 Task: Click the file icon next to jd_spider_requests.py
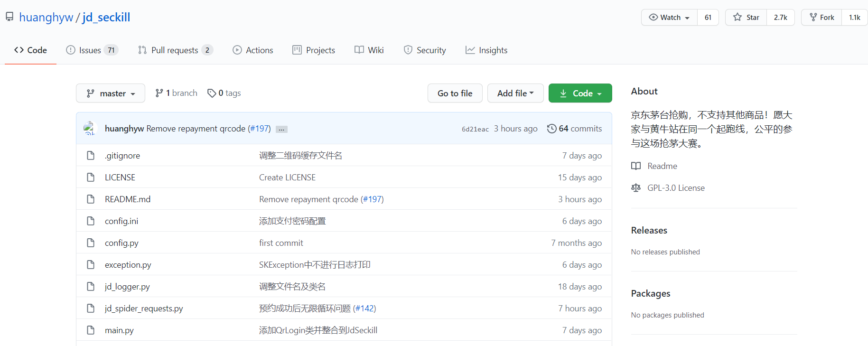(x=91, y=308)
